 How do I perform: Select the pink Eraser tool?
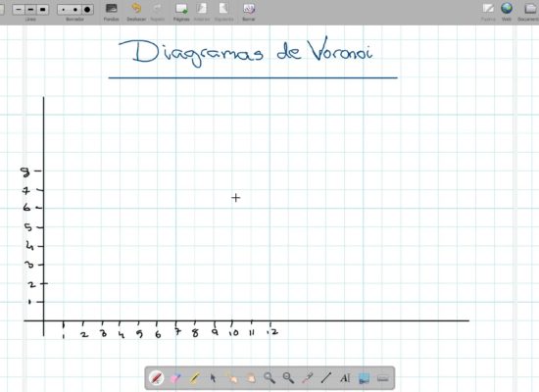[175, 378]
